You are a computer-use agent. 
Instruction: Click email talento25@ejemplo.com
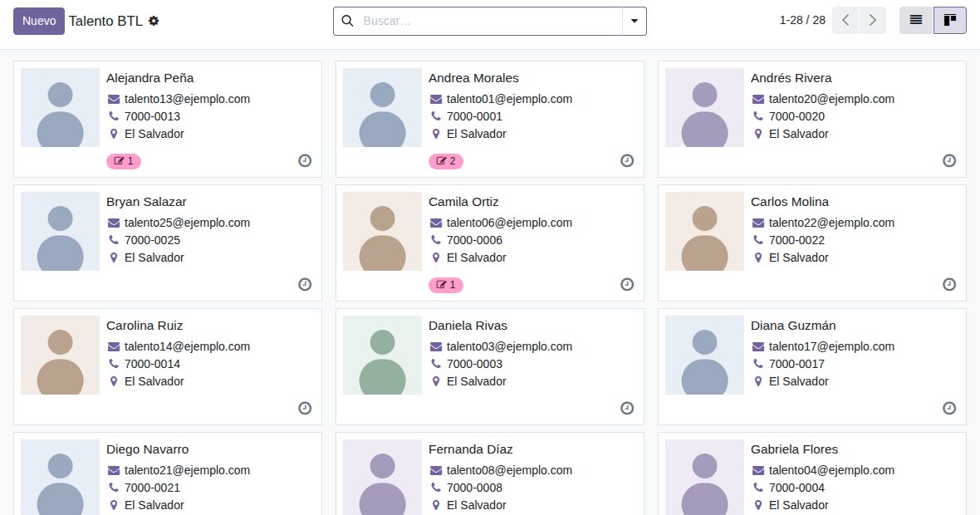(x=187, y=223)
